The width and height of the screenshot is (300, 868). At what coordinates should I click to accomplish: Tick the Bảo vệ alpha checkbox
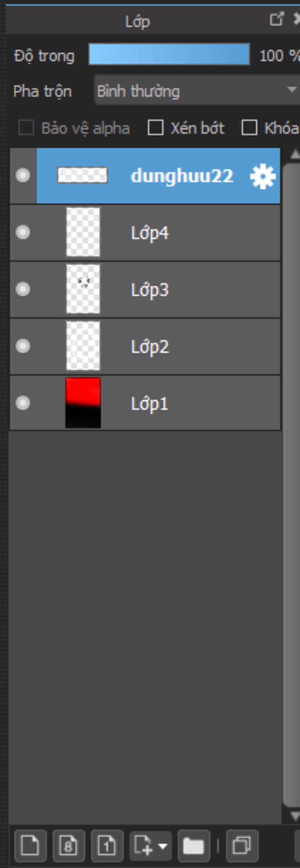click(26, 128)
